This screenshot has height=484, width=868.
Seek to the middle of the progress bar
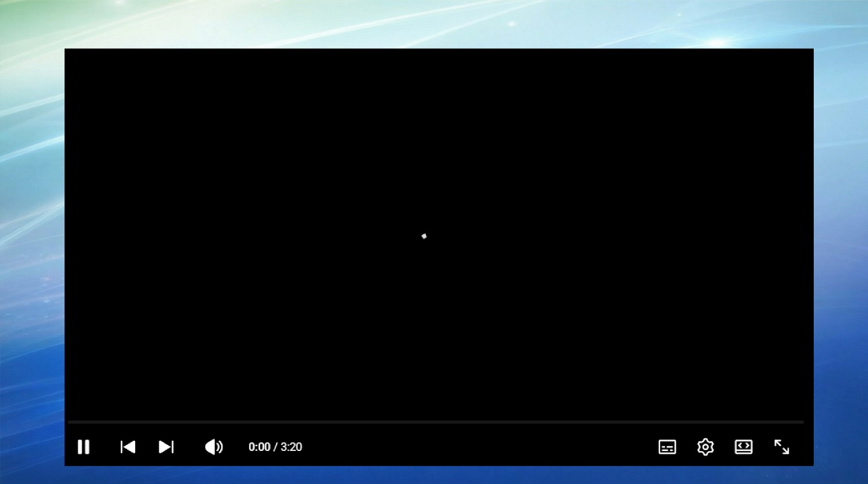click(436, 422)
